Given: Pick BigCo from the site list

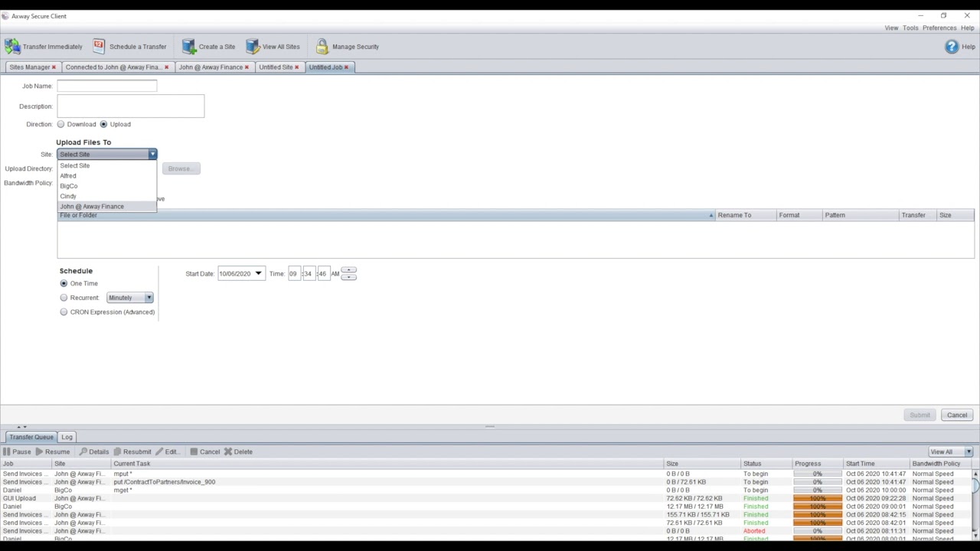Looking at the screenshot, I should point(106,186).
